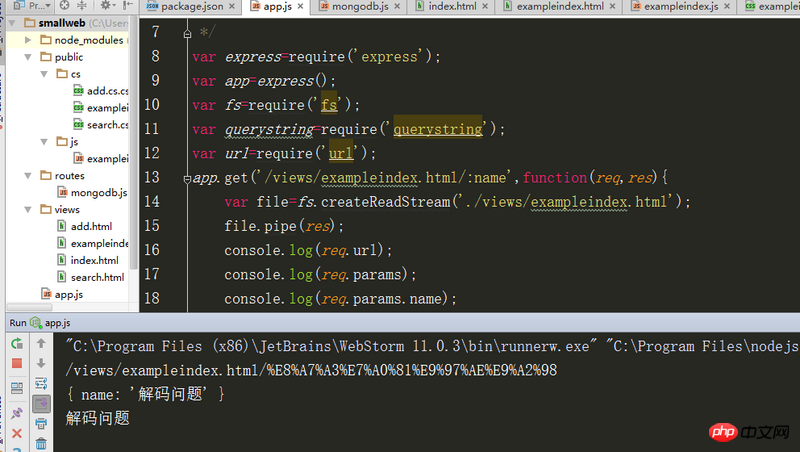Stop the running process with red square
Viewport: 800px width, 452px height.
pyautogui.click(x=16, y=364)
